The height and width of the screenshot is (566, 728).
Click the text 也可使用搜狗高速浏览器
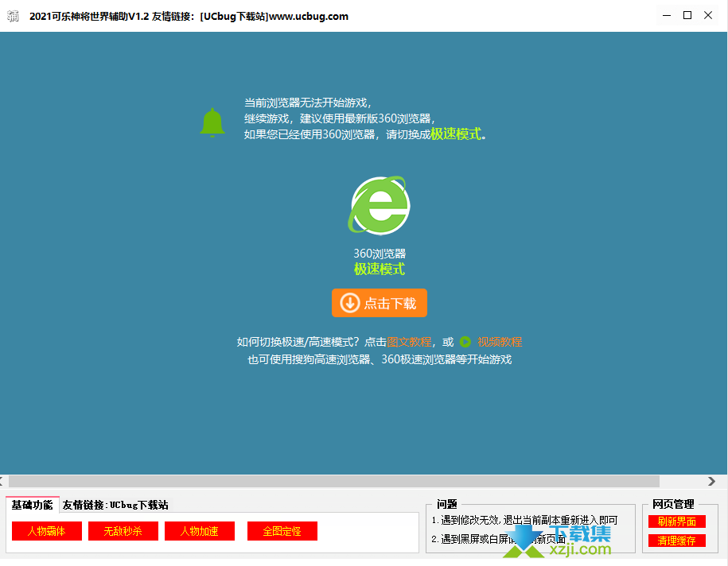tap(309, 359)
